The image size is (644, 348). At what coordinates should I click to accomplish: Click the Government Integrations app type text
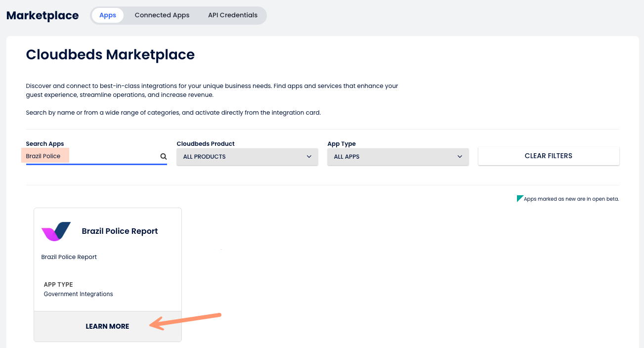79,294
